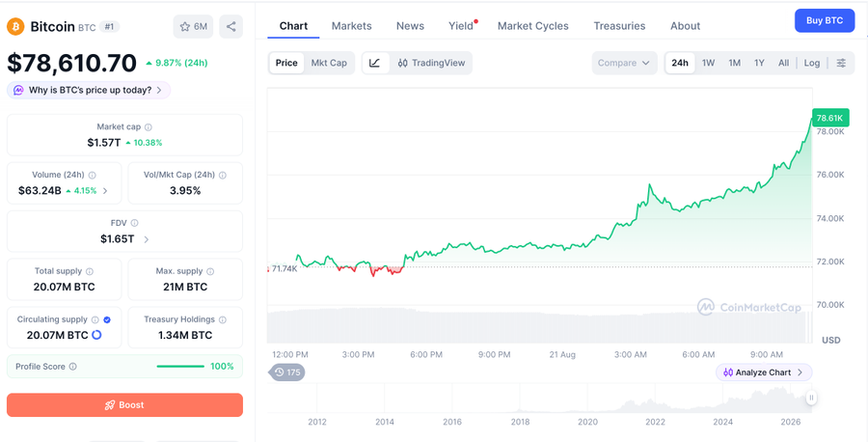This screenshot has width=868, height=442.
Task: Click the #1 rank badge
Action: pyautogui.click(x=110, y=27)
